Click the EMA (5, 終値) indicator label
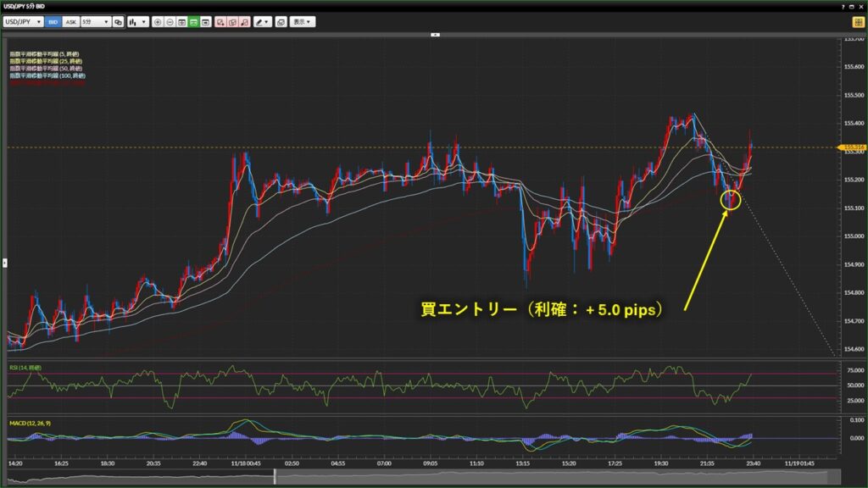The height and width of the screenshot is (488, 868). pos(46,55)
